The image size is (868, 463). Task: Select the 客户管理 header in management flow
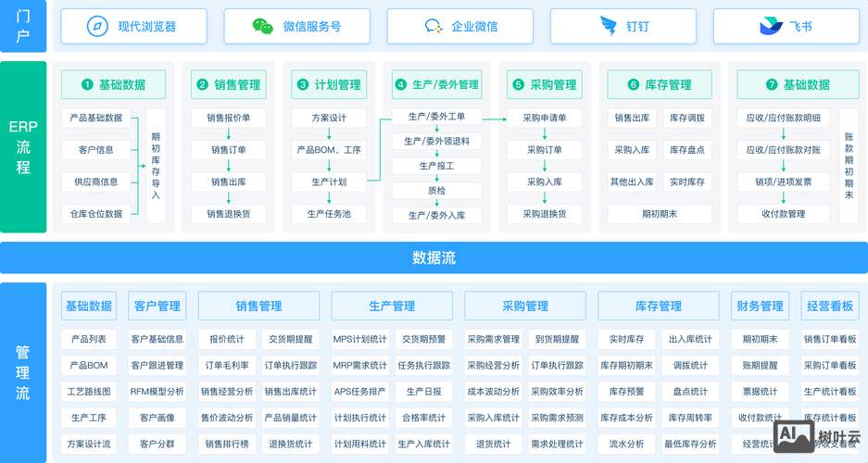pyautogui.click(x=157, y=306)
